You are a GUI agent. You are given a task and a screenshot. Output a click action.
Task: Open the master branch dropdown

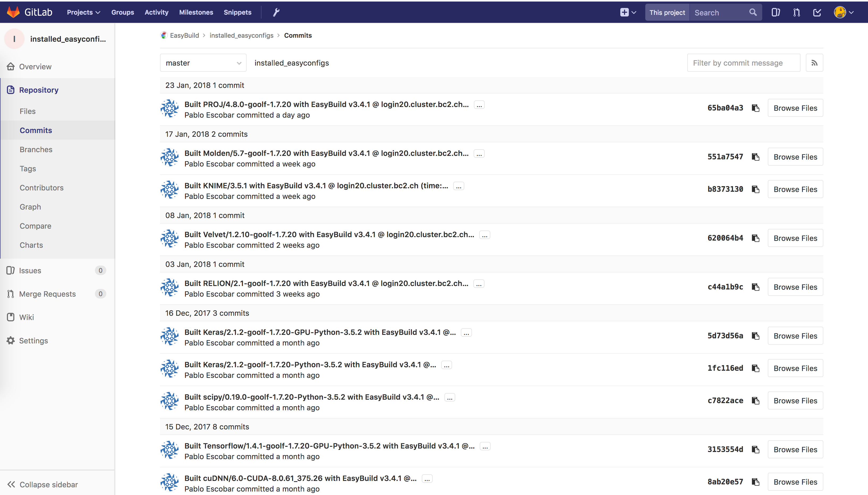coord(203,63)
